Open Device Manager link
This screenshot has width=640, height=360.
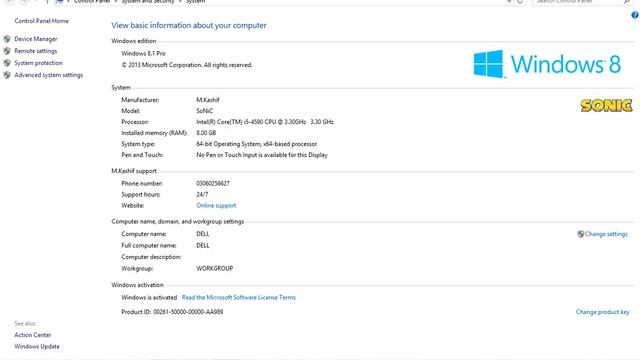click(x=36, y=39)
